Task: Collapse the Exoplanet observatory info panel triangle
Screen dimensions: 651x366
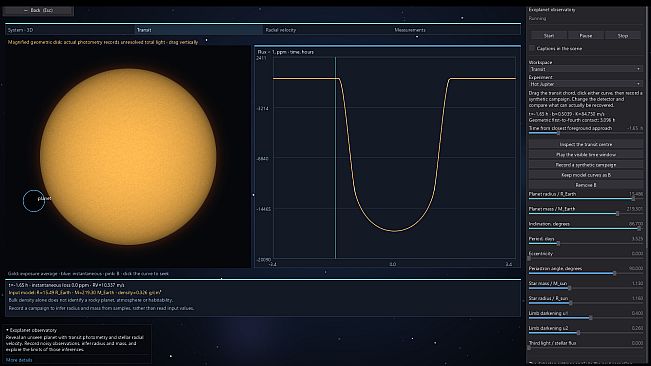Action: coord(7,330)
